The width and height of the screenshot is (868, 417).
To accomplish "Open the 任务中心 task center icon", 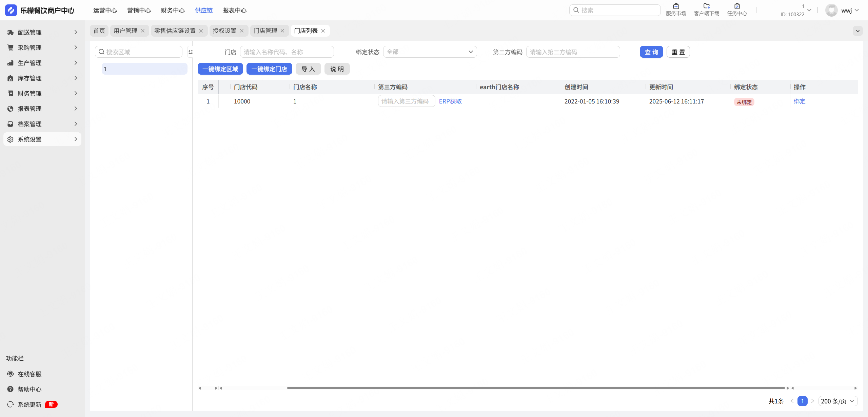I will pyautogui.click(x=737, y=6).
